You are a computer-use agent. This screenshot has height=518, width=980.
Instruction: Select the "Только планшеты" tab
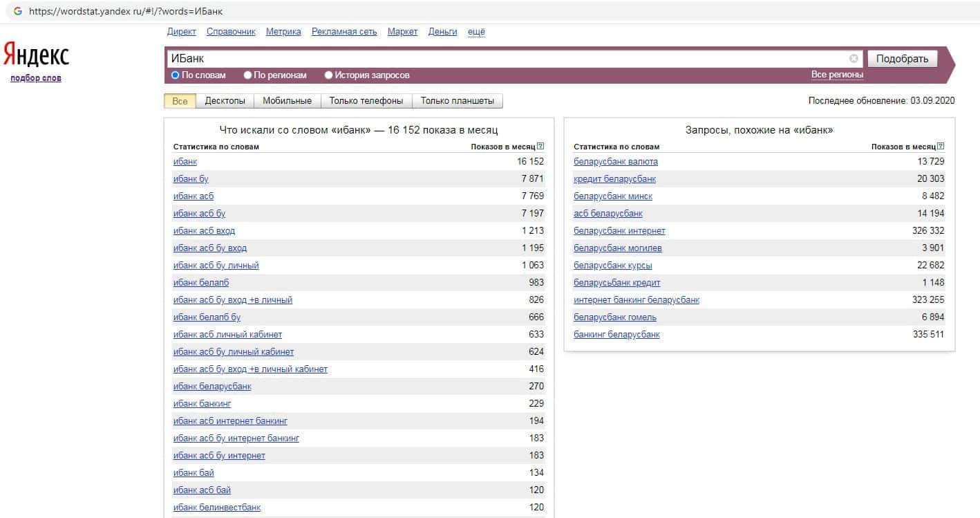click(457, 101)
